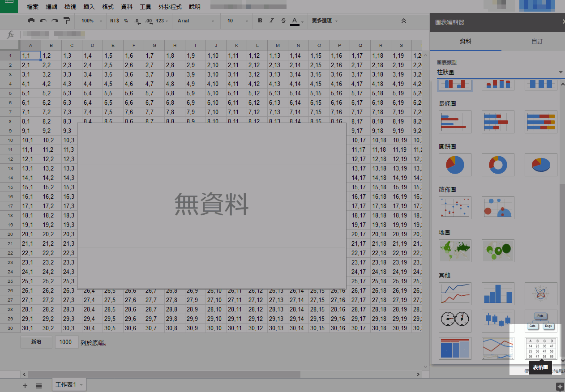Click the 新增 button to add rows
The width and height of the screenshot is (565, 392).
click(36, 342)
